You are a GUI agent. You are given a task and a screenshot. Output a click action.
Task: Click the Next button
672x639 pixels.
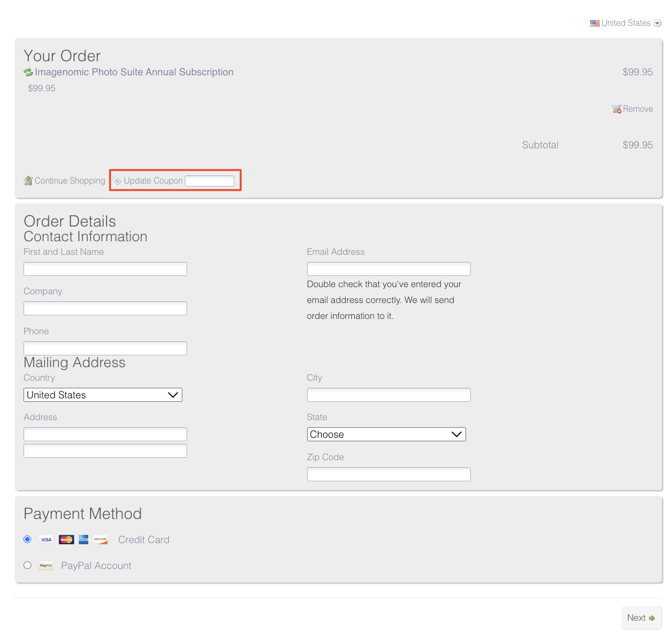[x=641, y=617]
